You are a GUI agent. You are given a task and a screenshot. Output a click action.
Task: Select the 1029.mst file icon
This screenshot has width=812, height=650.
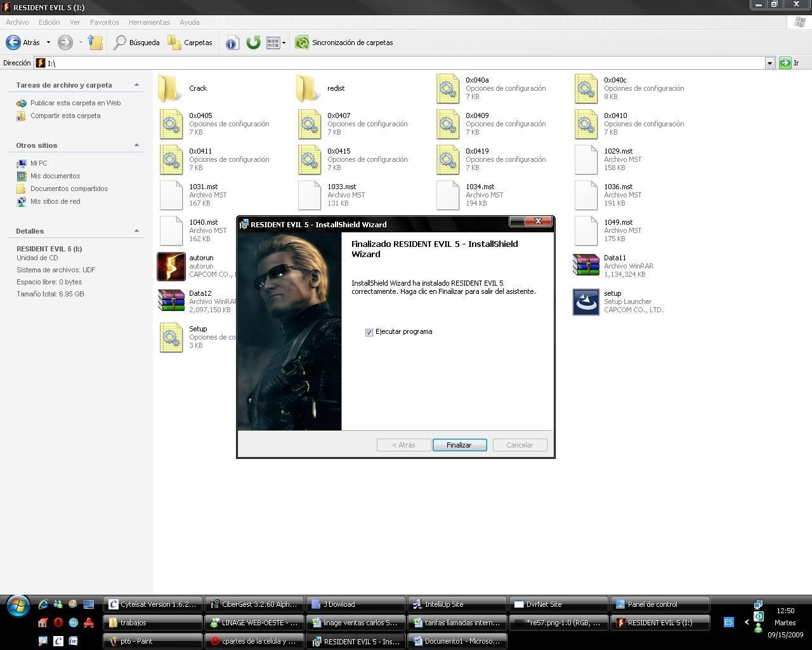[x=586, y=159]
